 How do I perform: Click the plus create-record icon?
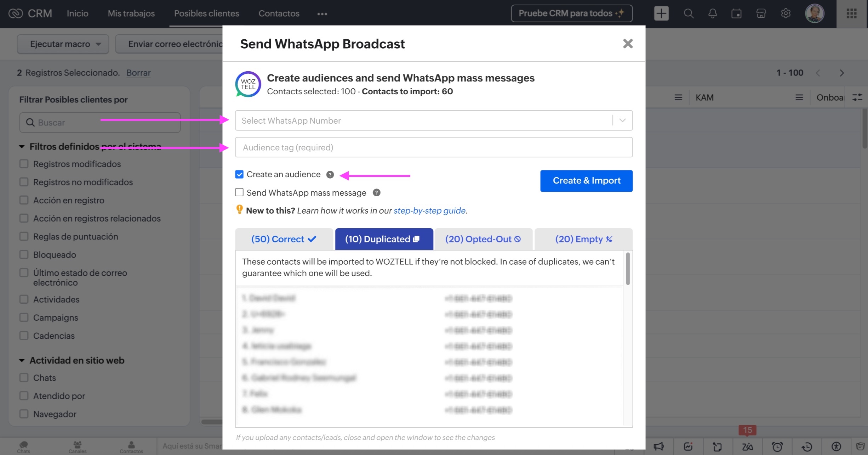[661, 13]
